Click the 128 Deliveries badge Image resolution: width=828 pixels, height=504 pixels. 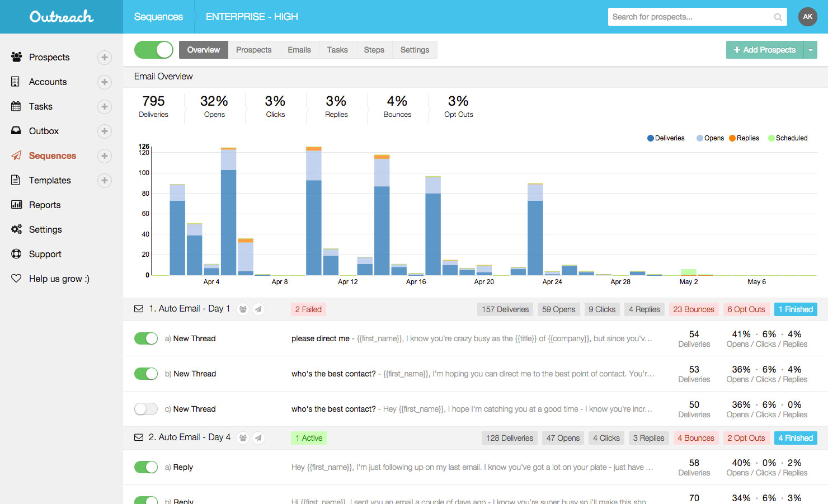[x=510, y=438]
